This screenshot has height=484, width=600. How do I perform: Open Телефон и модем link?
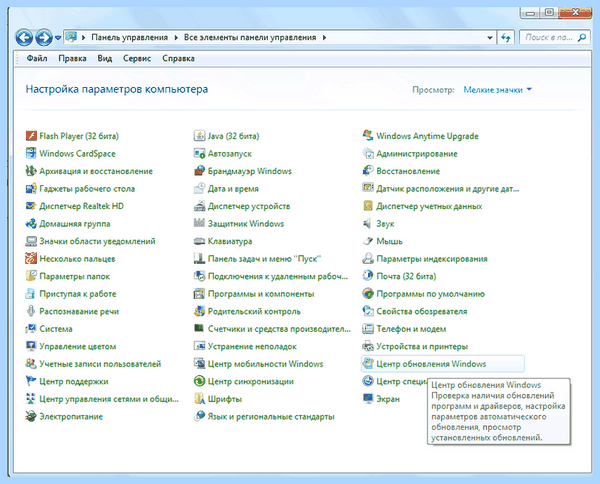coord(411,329)
